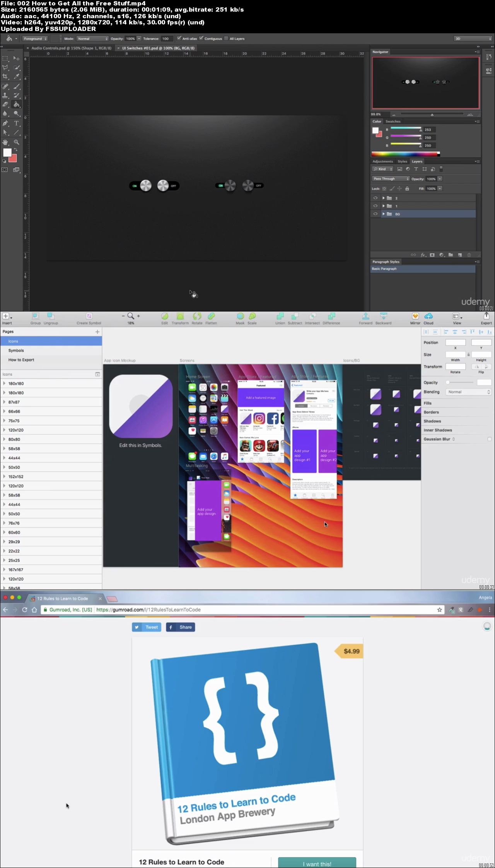Expand the 87x87 layer in Sketch list
Viewport: 495px width, 868px height.
[4, 402]
